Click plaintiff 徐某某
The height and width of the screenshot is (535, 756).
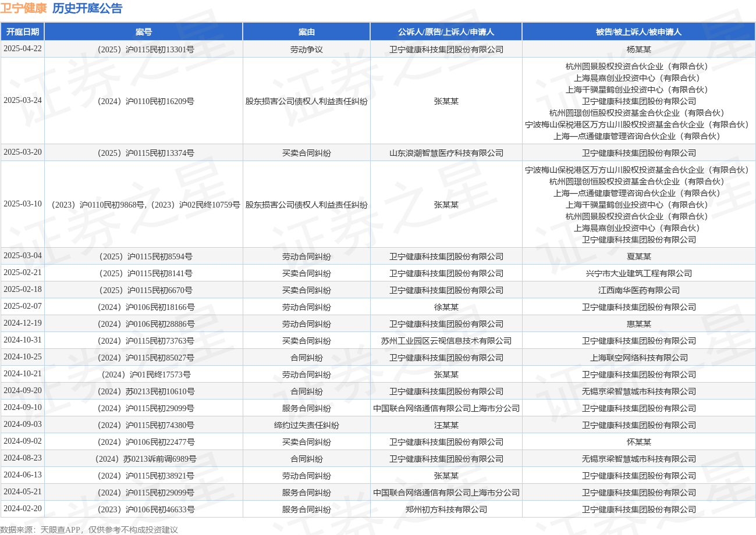[446, 307]
